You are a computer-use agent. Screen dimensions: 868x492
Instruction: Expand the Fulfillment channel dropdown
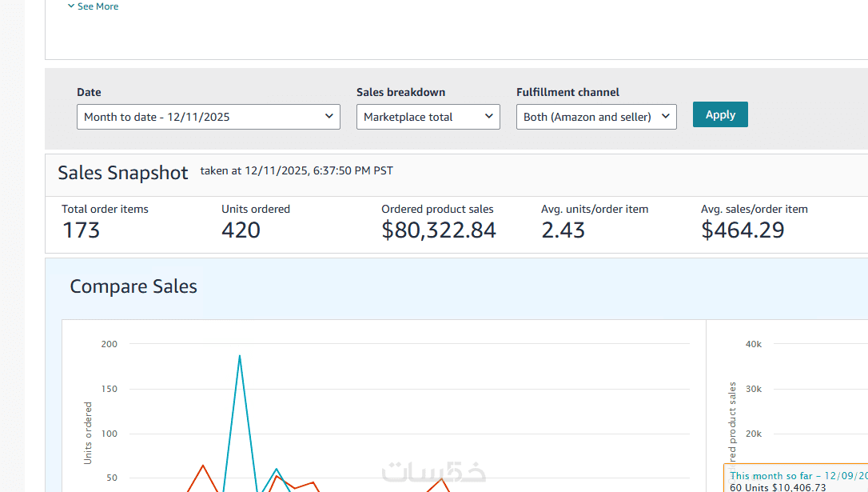tap(596, 117)
